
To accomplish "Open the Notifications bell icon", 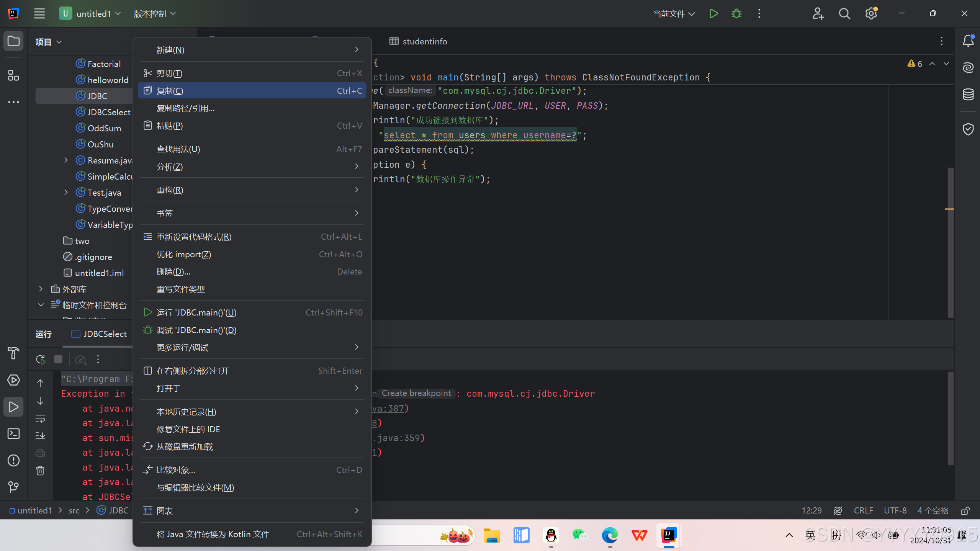I will click(968, 41).
